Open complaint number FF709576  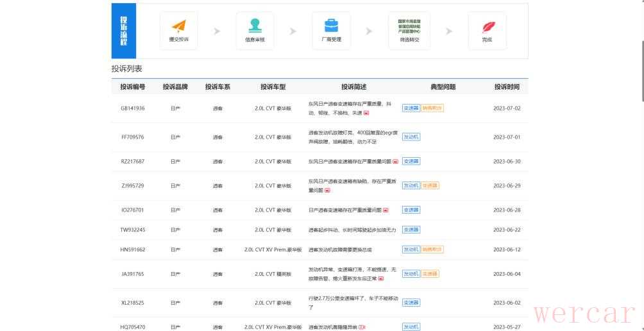pos(132,137)
